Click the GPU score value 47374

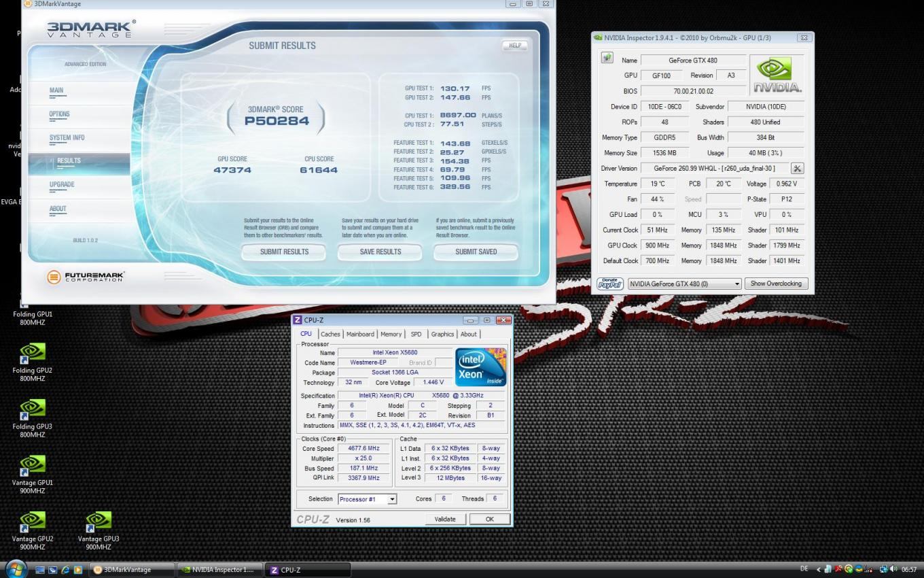[232, 170]
